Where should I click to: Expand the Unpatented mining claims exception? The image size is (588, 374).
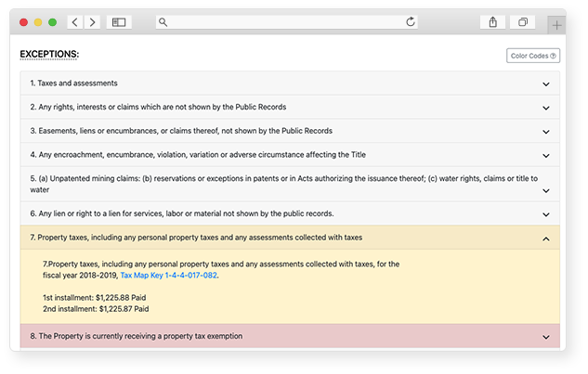coord(546,184)
